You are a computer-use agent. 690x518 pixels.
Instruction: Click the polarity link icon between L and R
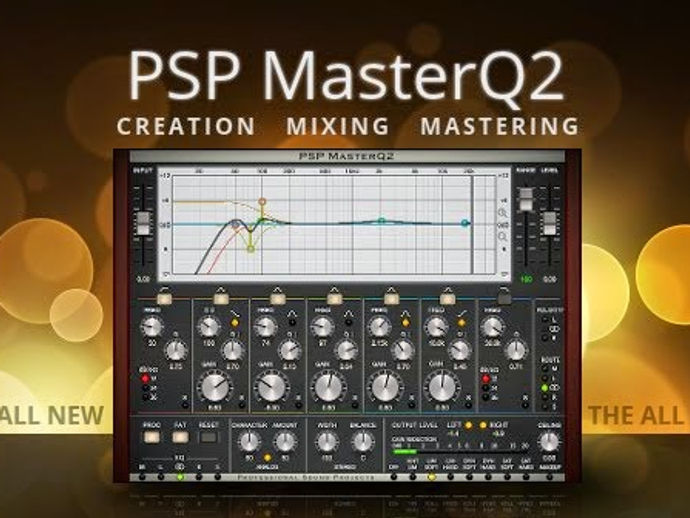tap(553, 329)
